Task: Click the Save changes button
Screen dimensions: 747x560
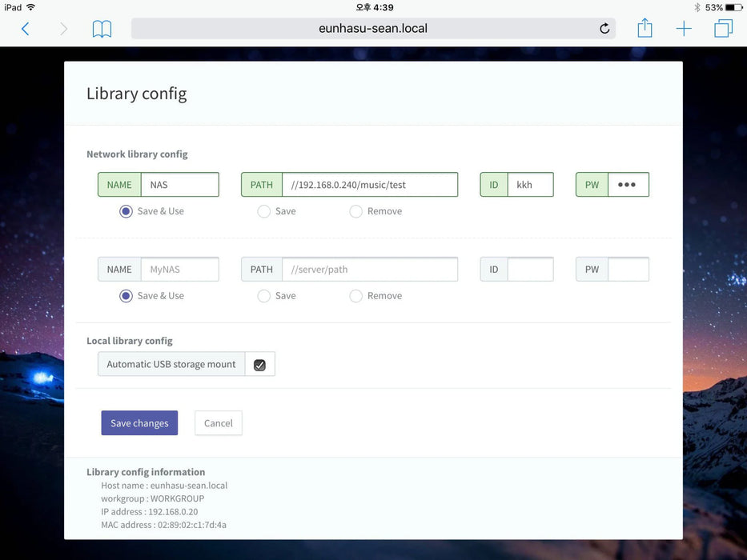Action: (x=139, y=423)
